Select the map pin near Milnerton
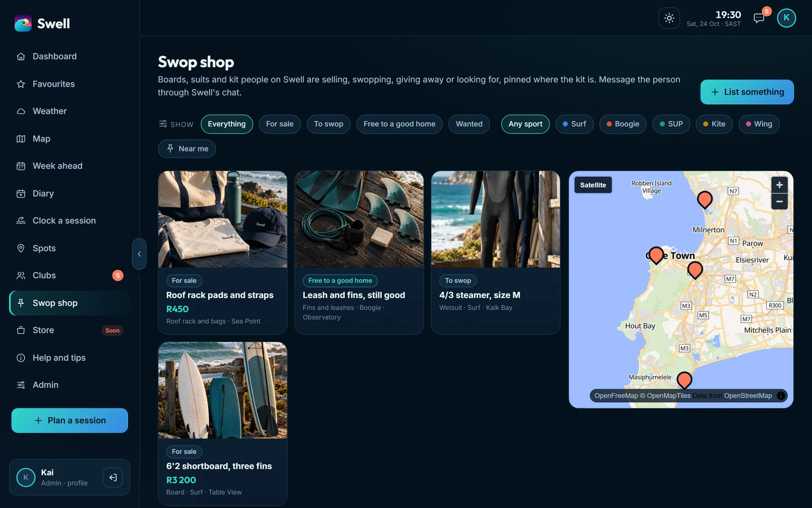 [704, 199]
